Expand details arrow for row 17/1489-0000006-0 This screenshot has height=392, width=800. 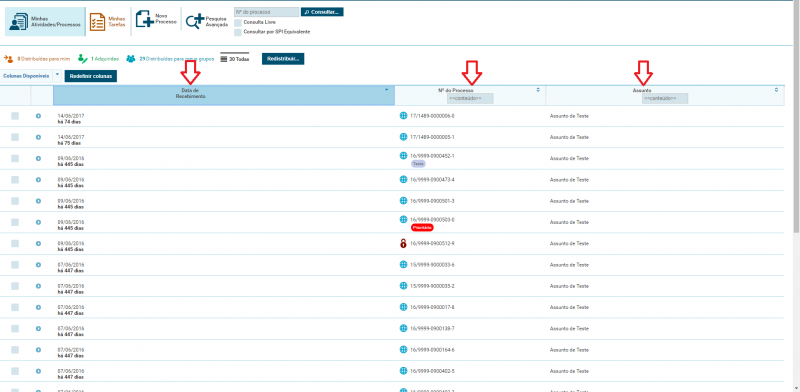click(x=38, y=116)
